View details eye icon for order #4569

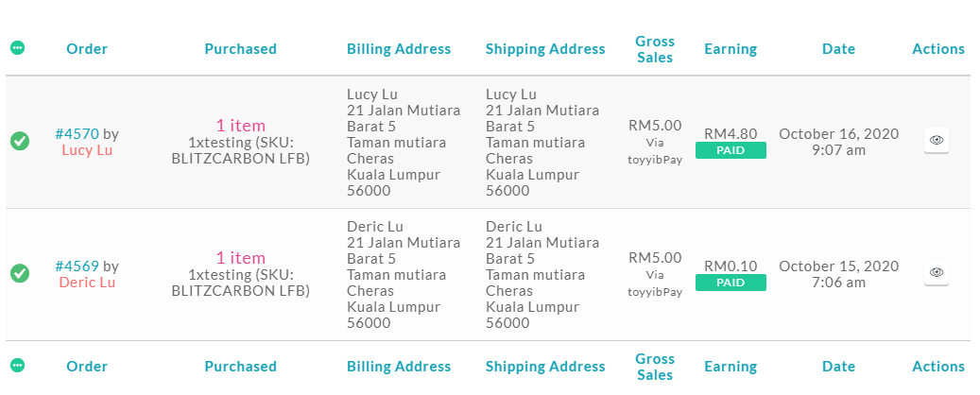937,272
